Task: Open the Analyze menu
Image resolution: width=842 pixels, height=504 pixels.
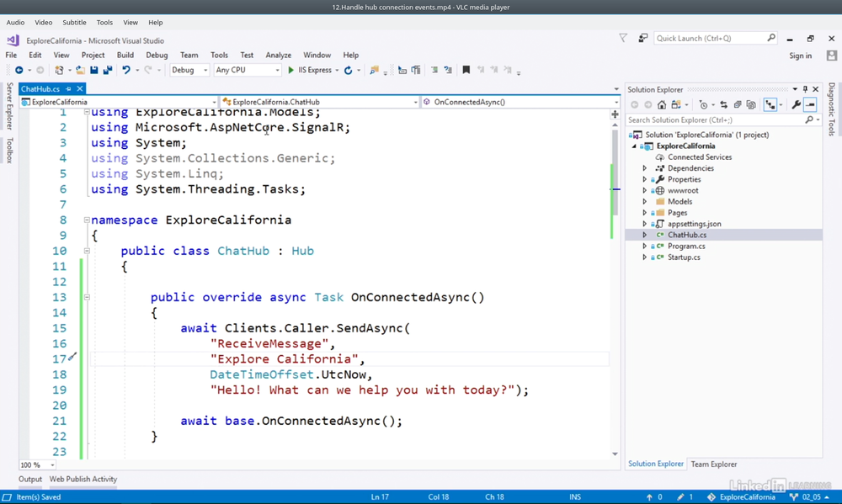Action: click(x=278, y=55)
